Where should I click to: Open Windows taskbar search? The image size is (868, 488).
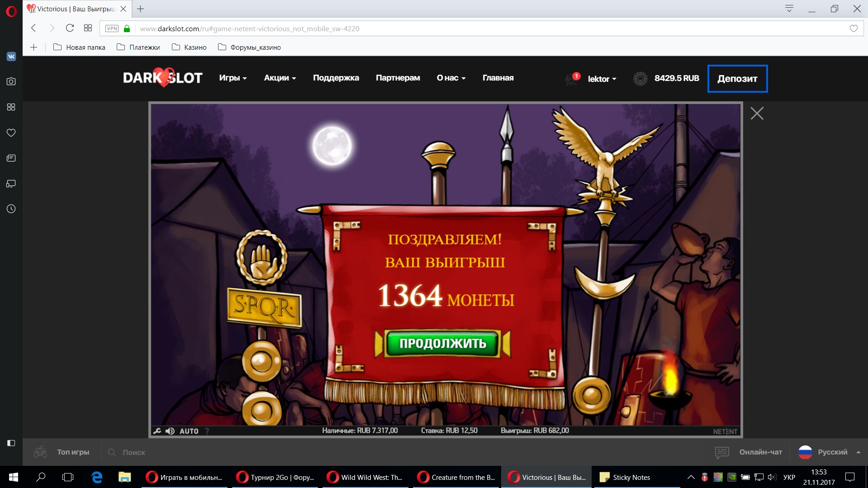pos(41,477)
